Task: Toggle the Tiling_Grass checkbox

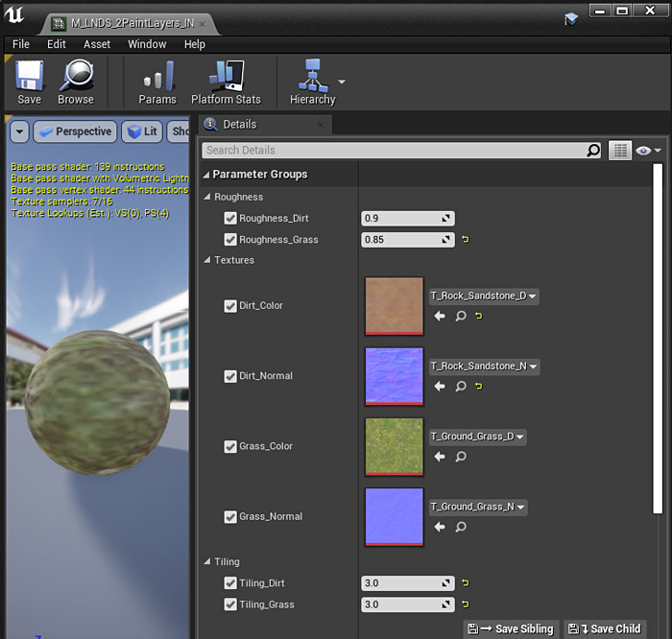Action: (230, 604)
